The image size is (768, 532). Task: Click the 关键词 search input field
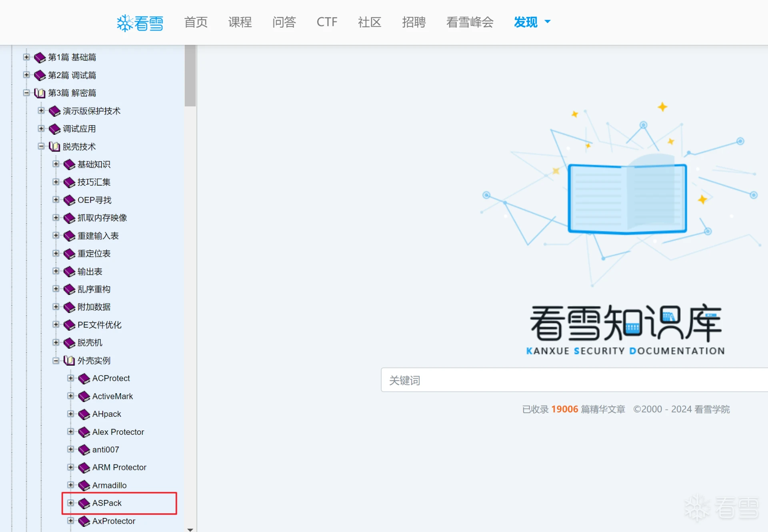574,380
